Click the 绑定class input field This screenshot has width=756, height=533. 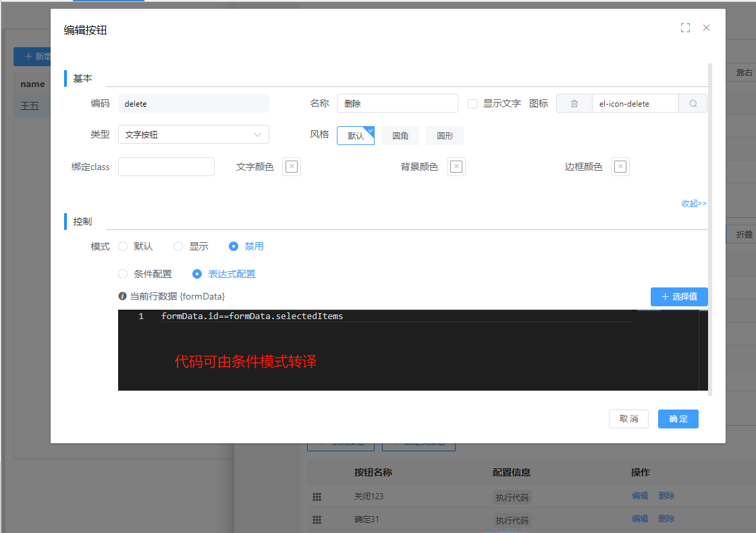pos(166,167)
